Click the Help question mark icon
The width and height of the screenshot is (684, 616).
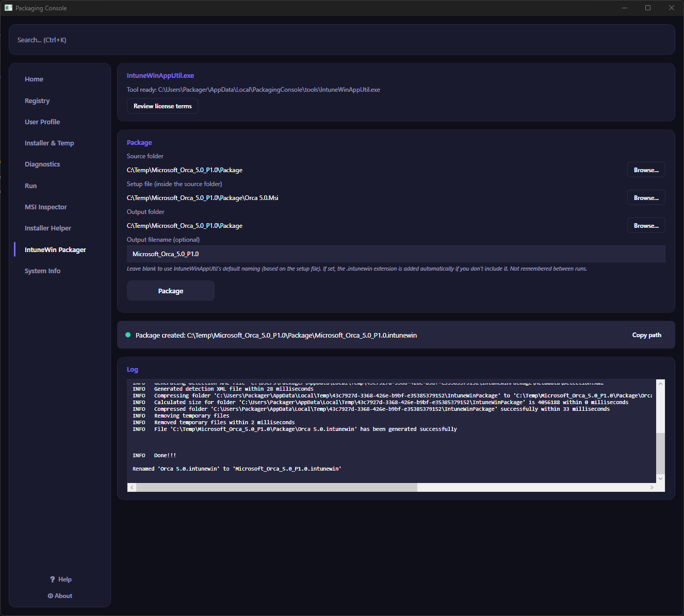tap(52, 579)
